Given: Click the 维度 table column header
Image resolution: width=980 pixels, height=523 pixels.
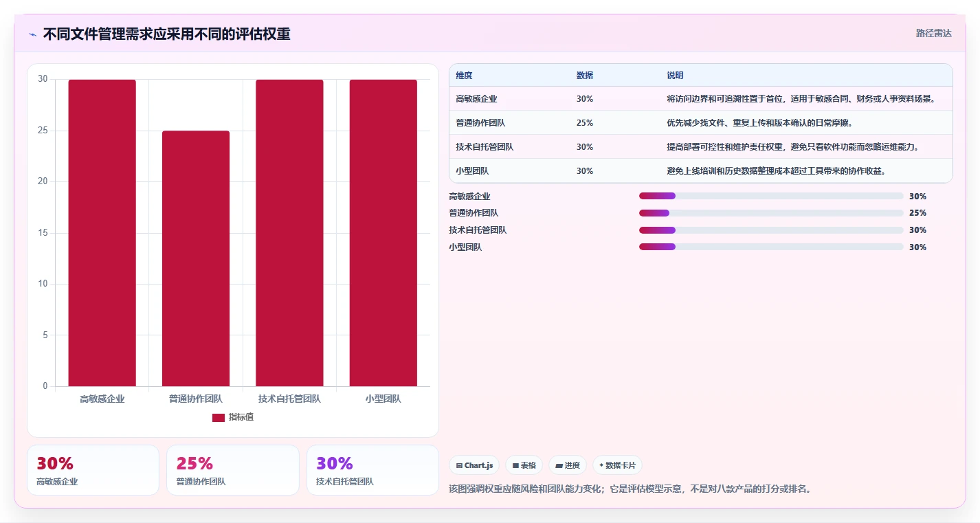Looking at the screenshot, I should [x=464, y=76].
